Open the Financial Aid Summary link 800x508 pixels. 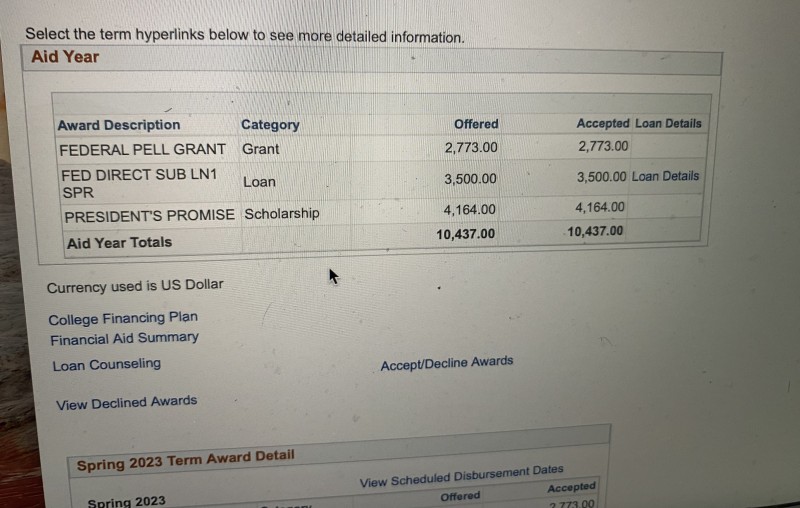[124, 338]
